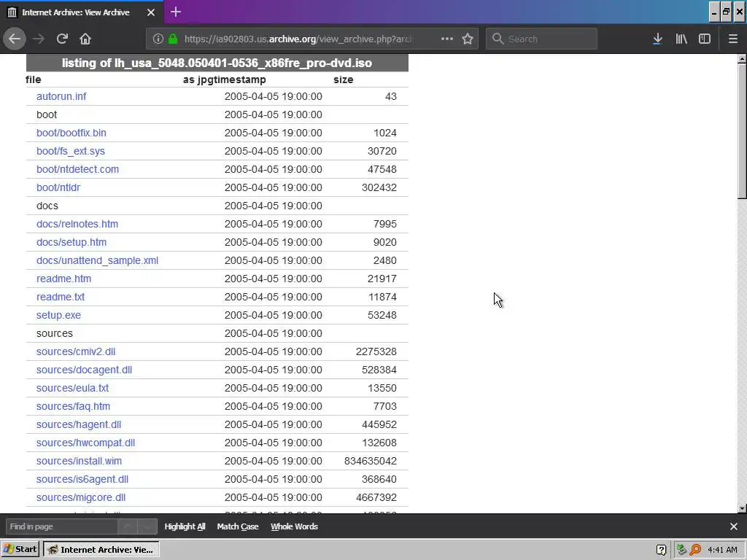Open sources/is6agent.dll link
Screen dimensions: 747x560
pyautogui.click(x=82, y=479)
